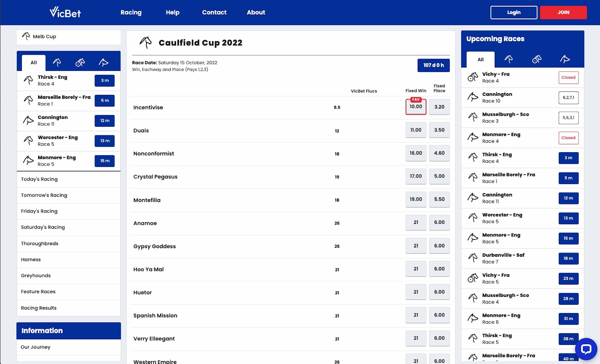
Task: Click the Login button
Action: (x=513, y=12)
